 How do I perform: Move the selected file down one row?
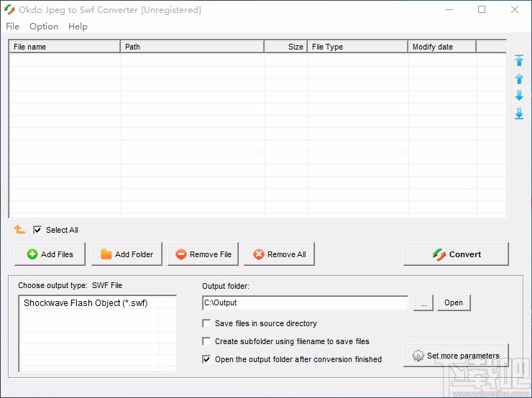pos(519,96)
